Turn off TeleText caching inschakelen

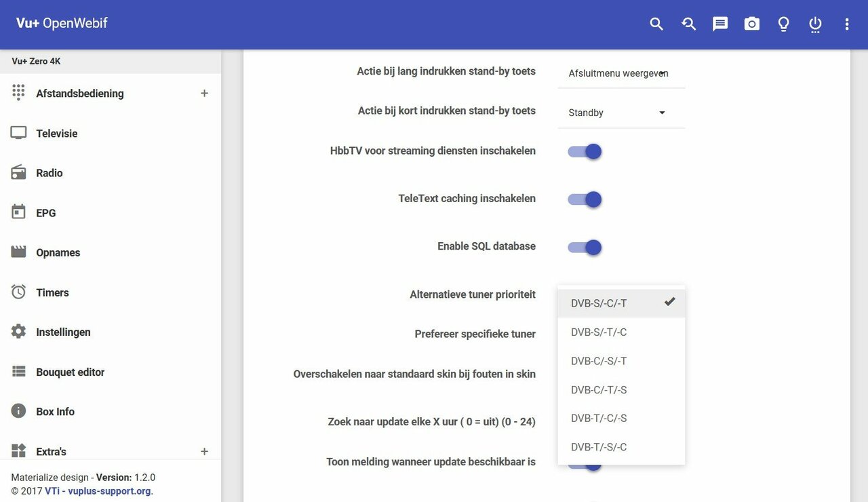pyautogui.click(x=584, y=199)
